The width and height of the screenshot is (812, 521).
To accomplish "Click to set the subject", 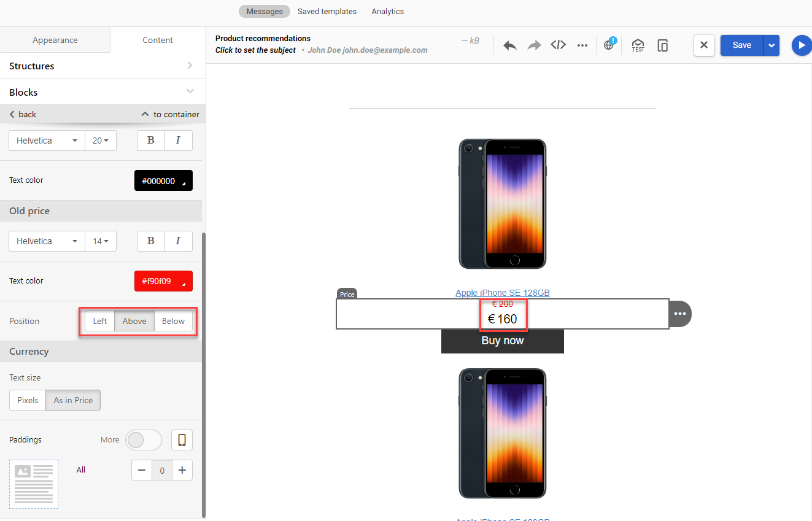I will tap(255, 50).
